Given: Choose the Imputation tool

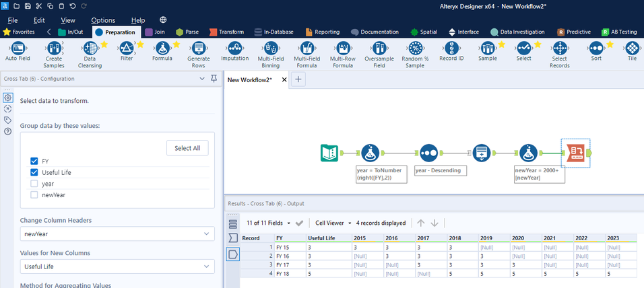Looking at the screenshot, I should [x=234, y=52].
